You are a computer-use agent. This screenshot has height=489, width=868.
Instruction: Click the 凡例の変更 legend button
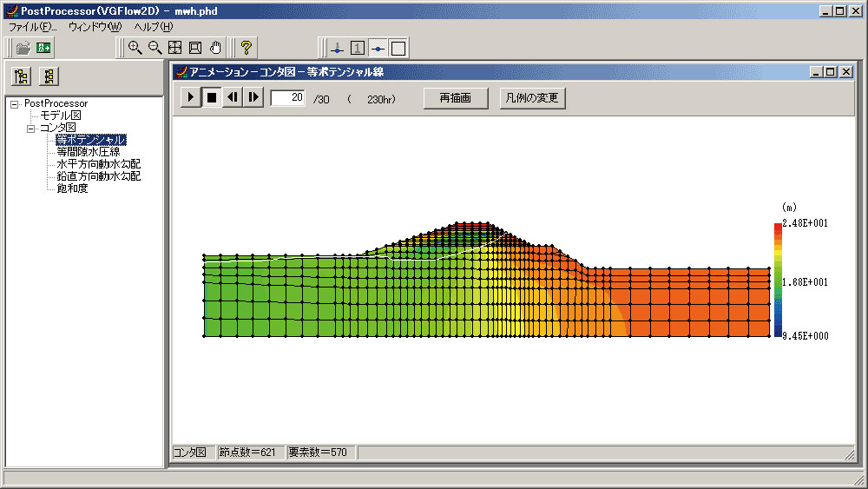click(x=532, y=98)
